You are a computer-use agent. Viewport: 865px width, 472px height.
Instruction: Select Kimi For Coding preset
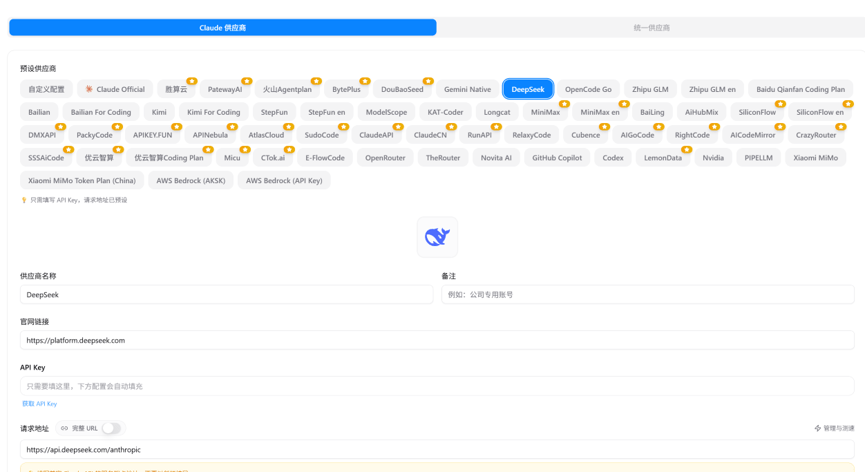(x=213, y=112)
